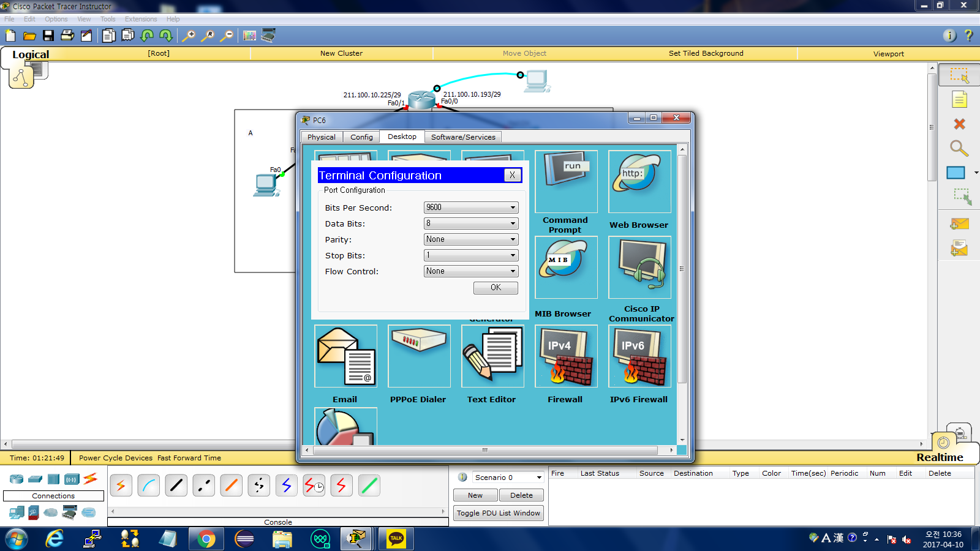The image size is (980, 551).
Task: Click Toggle PDU List Window
Action: coord(499,513)
